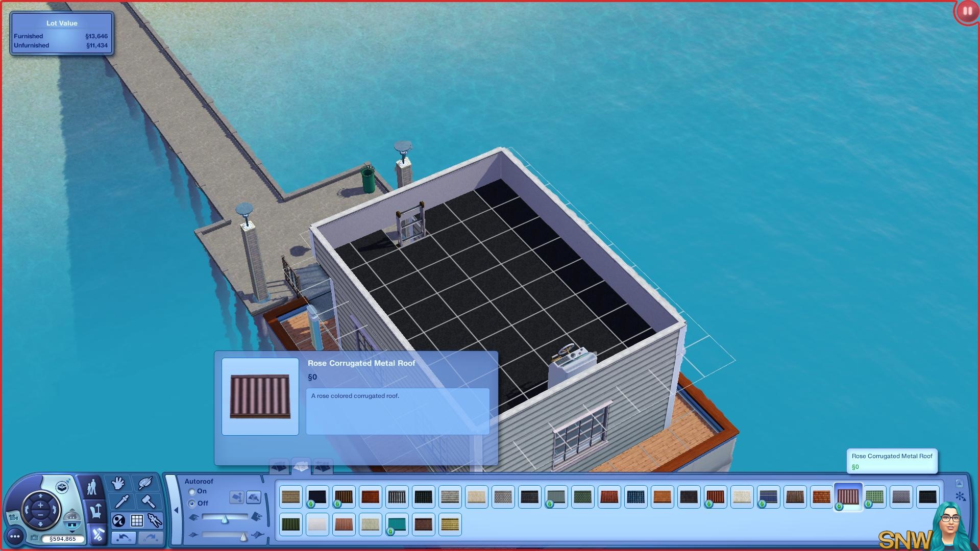This screenshot has height=551, width=980.
Task: Click the blueprint mode icon
Action: (62, 487)
